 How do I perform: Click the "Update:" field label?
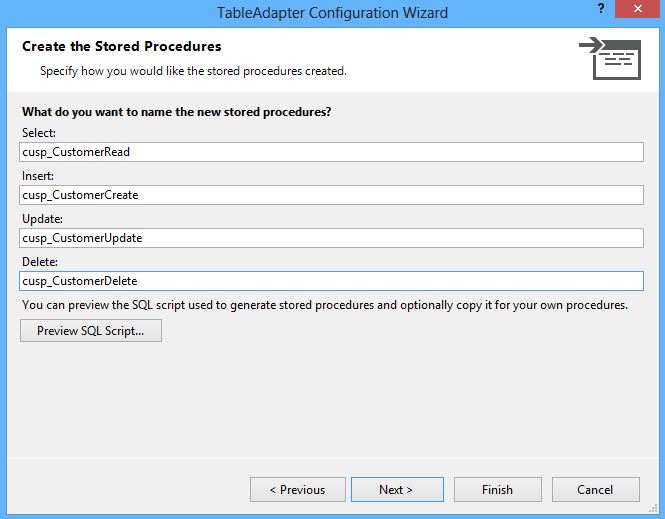pyautogui.click(x=41, y=219)
